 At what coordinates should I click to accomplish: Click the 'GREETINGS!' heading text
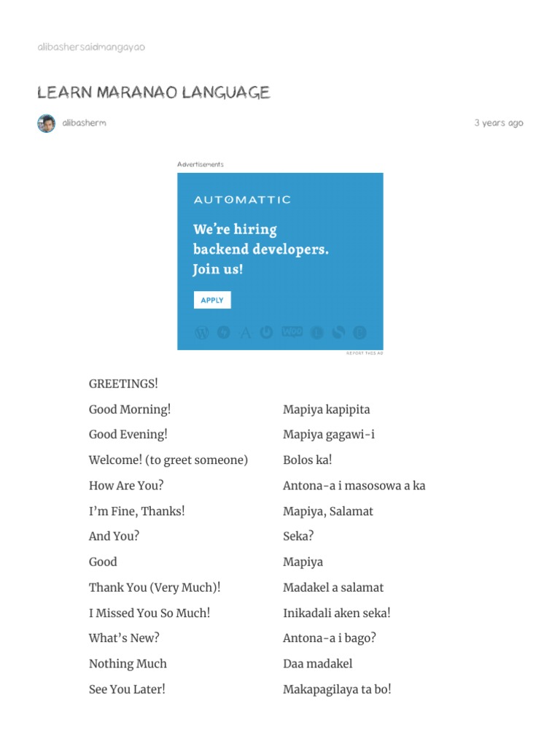pyautogui.click(x=123, y=384)
